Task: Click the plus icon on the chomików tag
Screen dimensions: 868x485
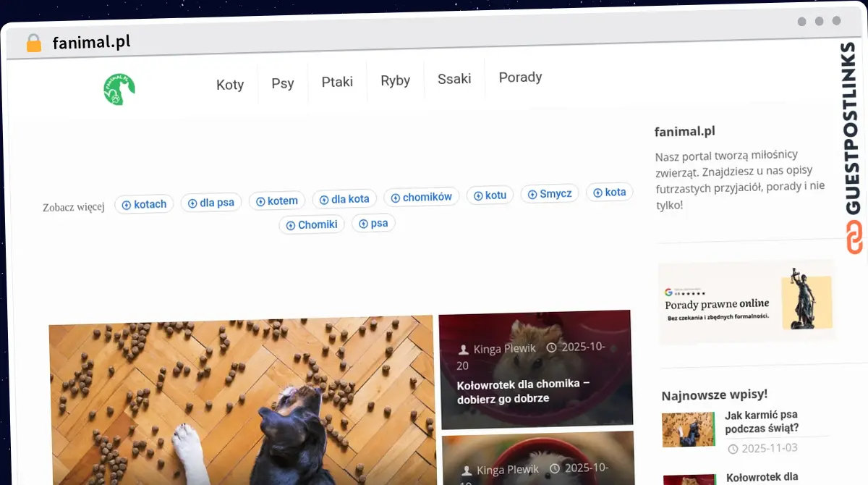Action: point(395,197)
